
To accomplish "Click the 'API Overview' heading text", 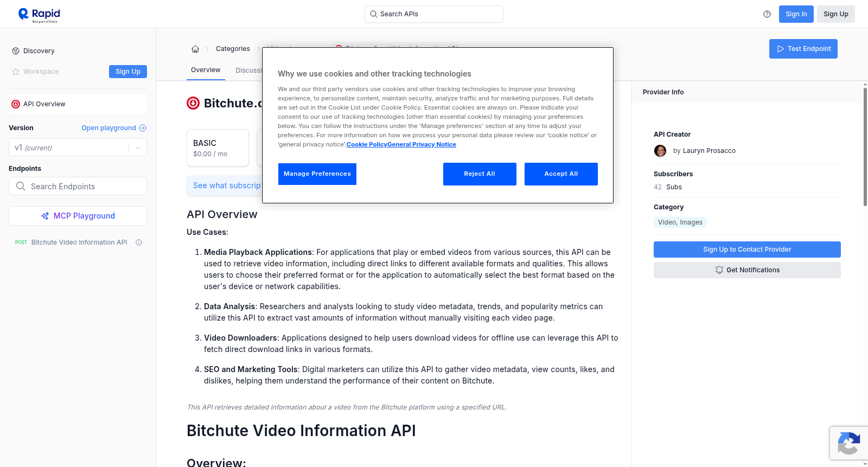I will click(222, 214).
